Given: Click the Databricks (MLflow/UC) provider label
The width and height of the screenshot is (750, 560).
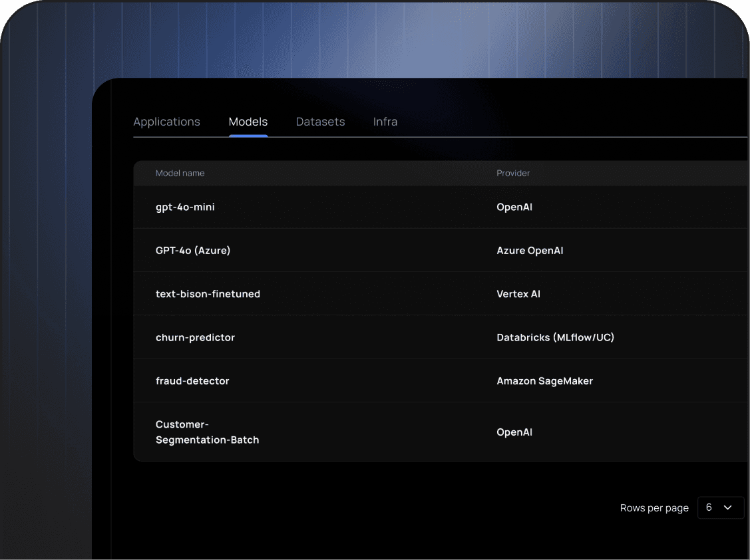Looking at the screenshot, I should pyautogui.click(x=555, y=337).
